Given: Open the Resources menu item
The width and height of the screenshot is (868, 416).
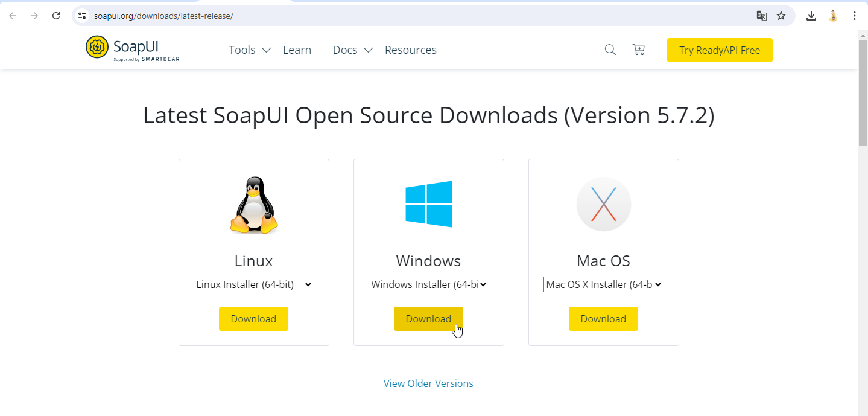Looking at the screenshot, I should pos(411,50).
